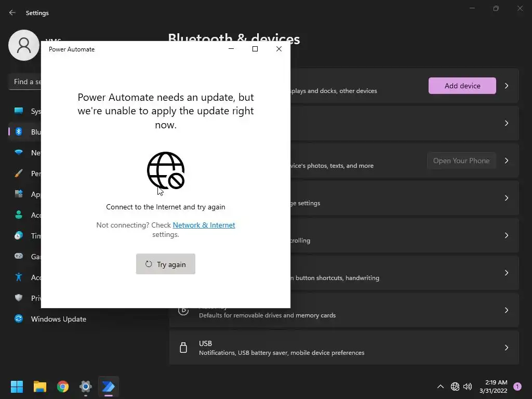Click the network globe tray icon
Image resolution: width=532 pixels, height=399 pixels.
coord(455,387)
